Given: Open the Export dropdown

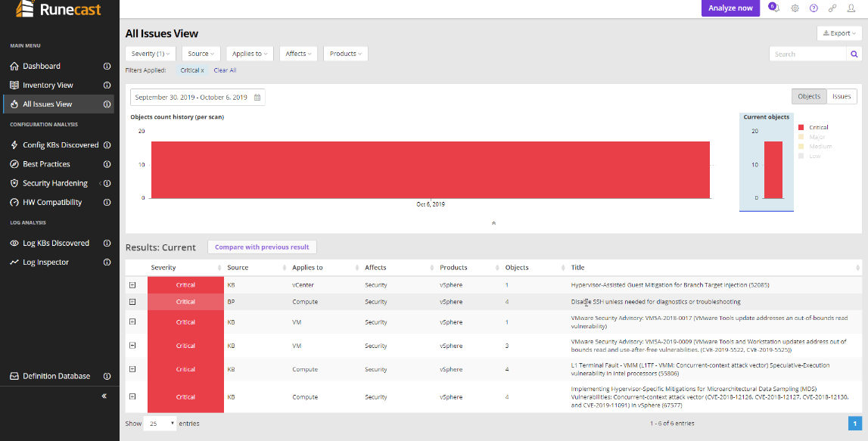Looking at the screenshot, I should (839, 33).
